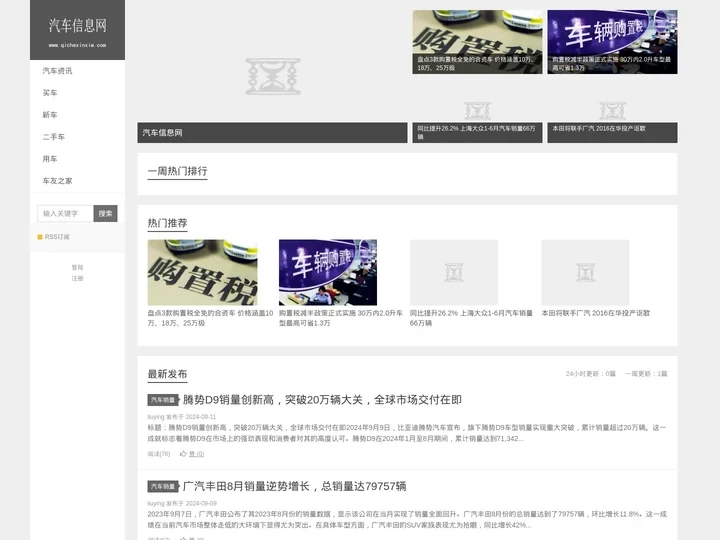Click the 一周更新：1篇 counter
Viewport: 720px width, 540px height.
point(646,374)
